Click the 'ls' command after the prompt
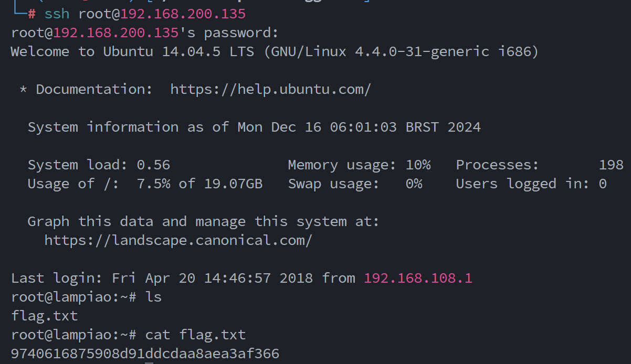Screen dimensions: 631x364 click(153, 297)
